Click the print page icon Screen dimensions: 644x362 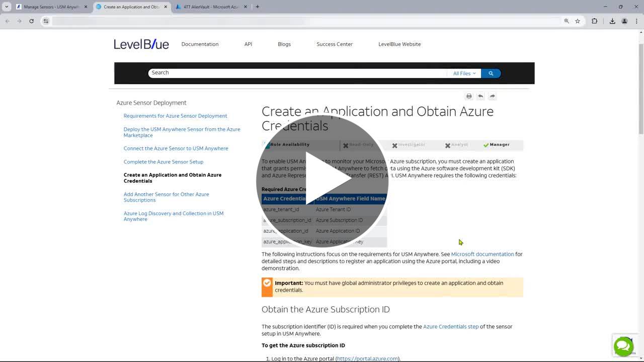(469, 96)
